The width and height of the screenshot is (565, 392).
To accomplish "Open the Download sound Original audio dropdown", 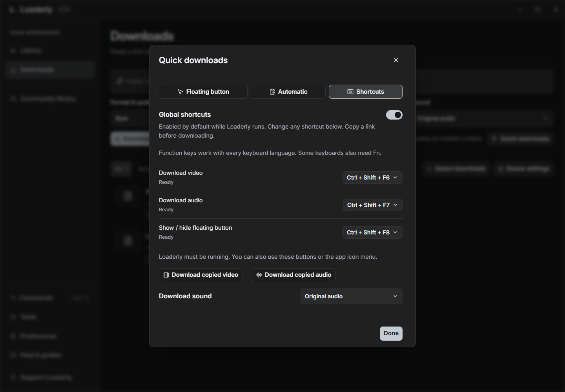I will pos(352,296).
